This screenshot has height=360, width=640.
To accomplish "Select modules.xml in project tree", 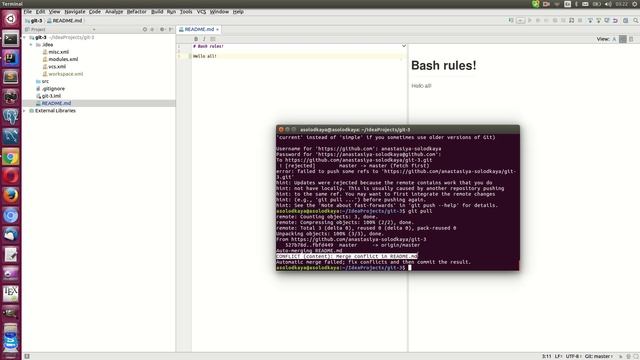I will click(x=60, y=59).
